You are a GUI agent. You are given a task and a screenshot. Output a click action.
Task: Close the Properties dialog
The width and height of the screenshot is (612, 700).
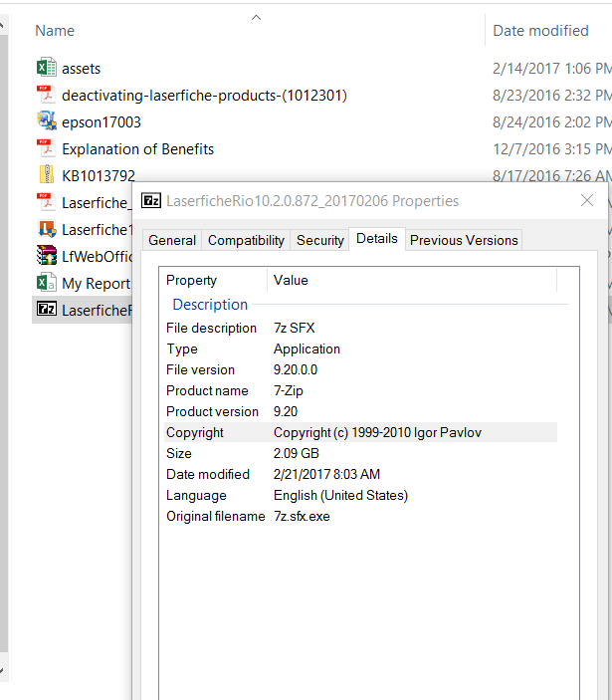[x=587, y=200]
